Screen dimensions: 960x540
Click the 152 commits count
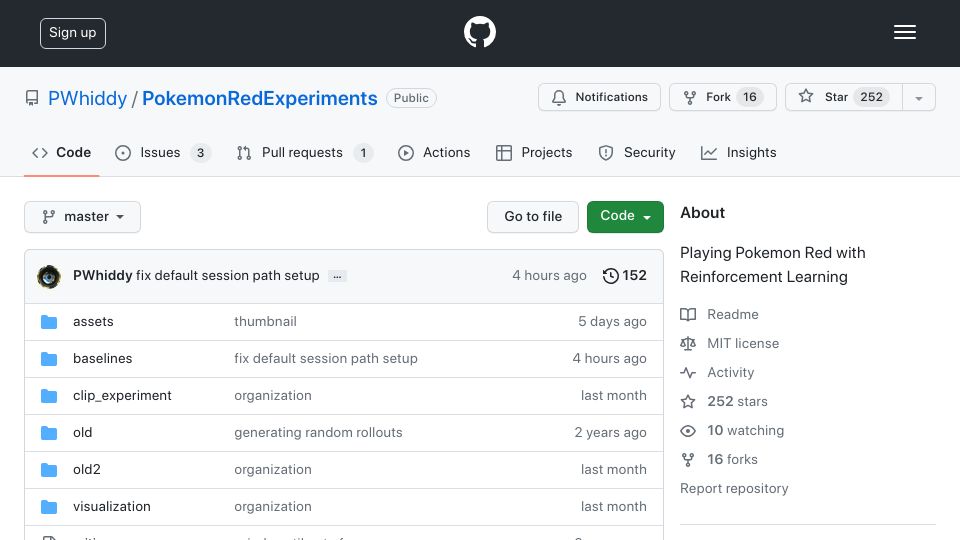[634, 276]
